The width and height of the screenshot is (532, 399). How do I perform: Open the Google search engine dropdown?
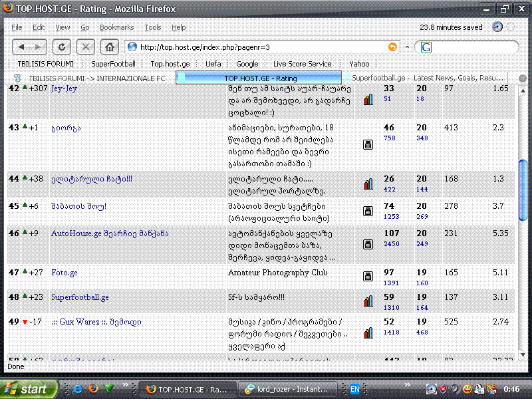point(426,47)
